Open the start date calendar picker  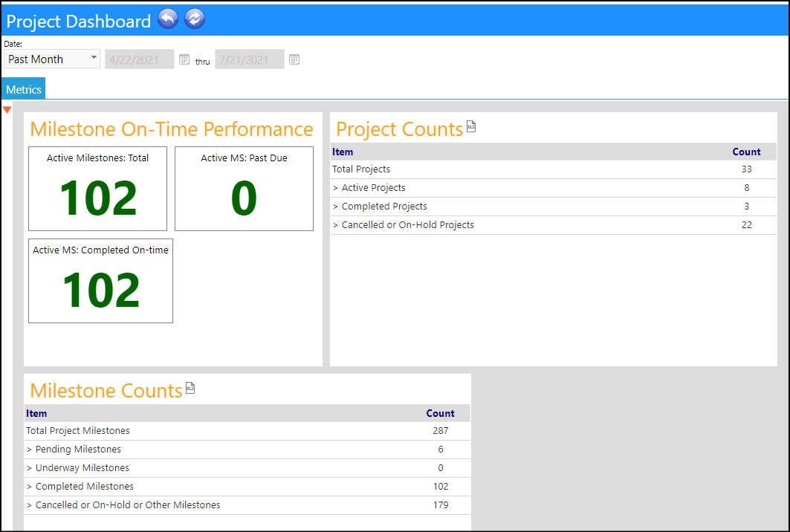coord(184,59)
